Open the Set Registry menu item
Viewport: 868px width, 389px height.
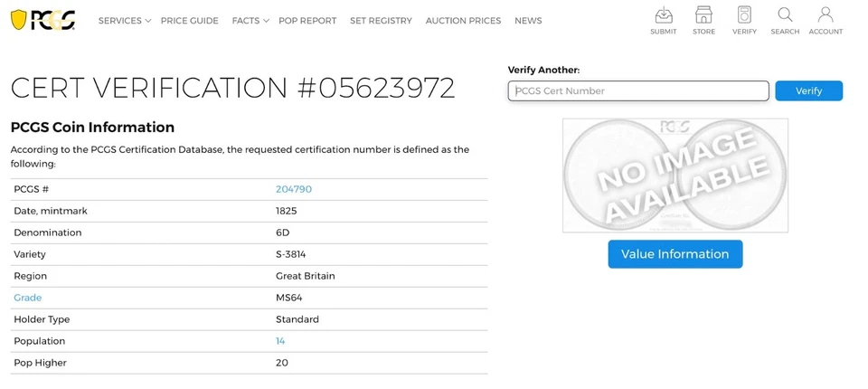[x=381, y=21]
